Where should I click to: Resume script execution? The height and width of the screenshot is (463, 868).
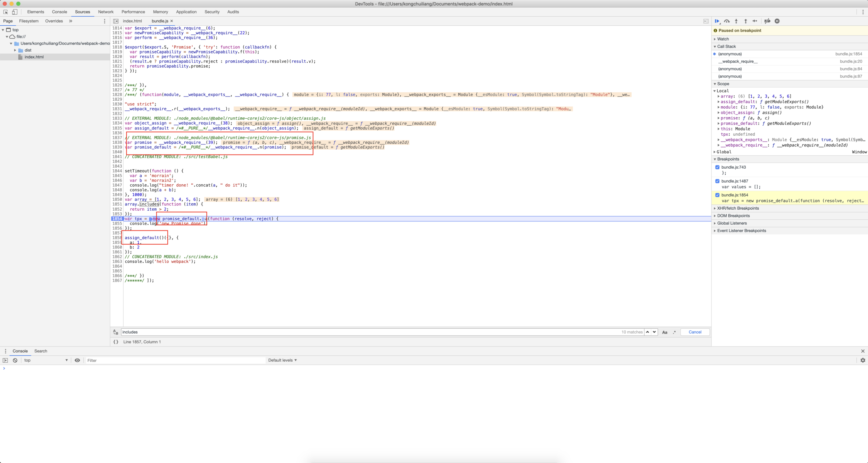[x=717, y=21]
